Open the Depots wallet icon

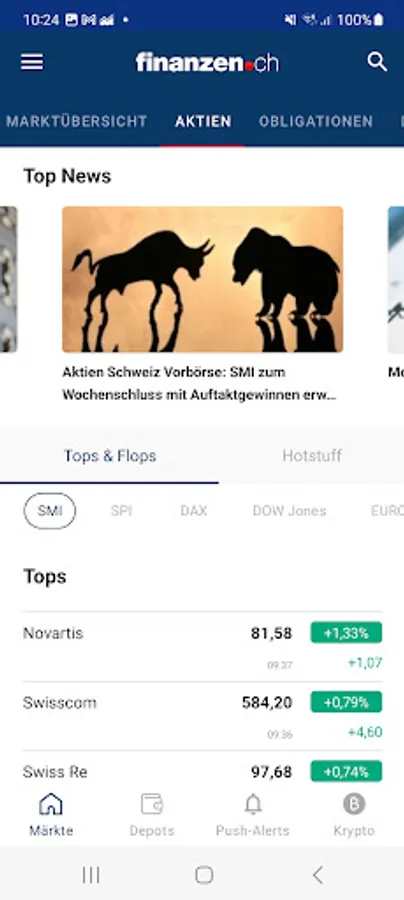coord(152,804)
